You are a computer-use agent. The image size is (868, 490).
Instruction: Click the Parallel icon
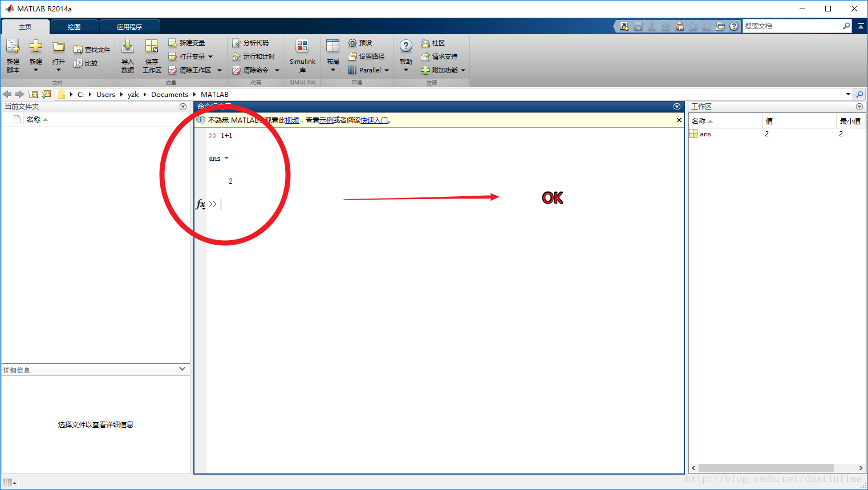(352, 70)
